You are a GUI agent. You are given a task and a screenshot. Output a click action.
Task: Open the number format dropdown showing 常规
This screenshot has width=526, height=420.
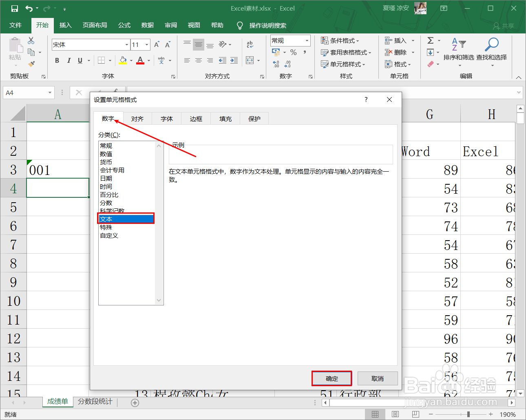pos(307,40)
